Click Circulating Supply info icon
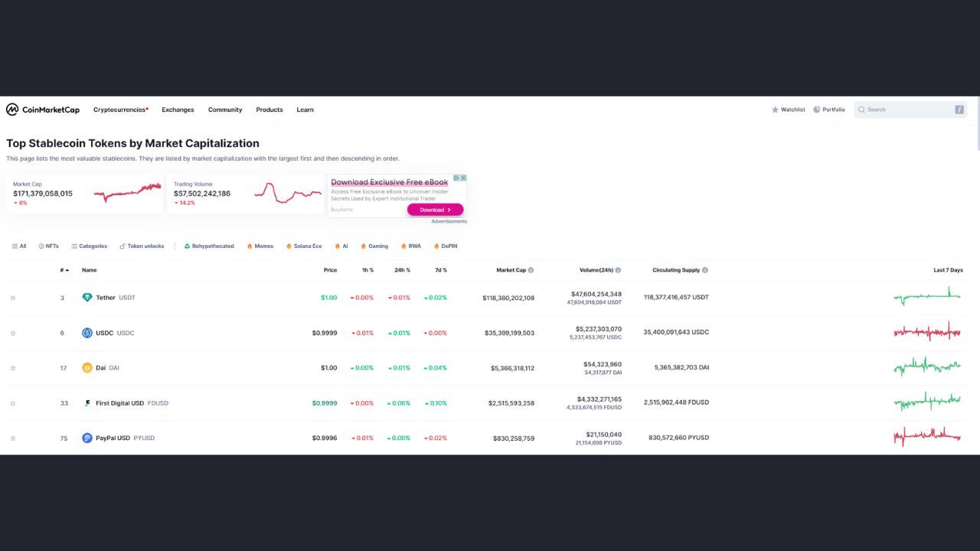This screenshot has height=551, width=980. coord(705,270)
